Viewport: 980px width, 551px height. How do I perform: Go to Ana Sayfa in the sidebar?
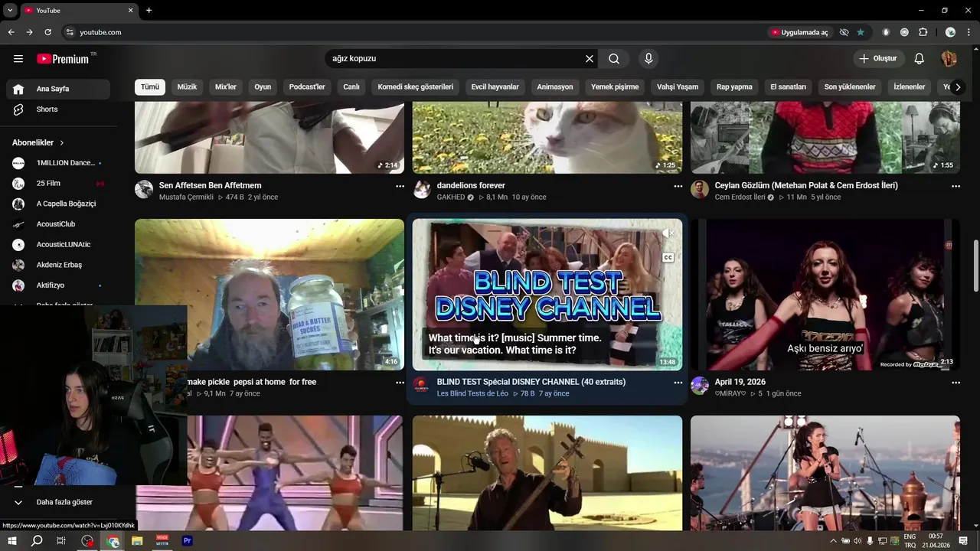(x=58, y=89)
